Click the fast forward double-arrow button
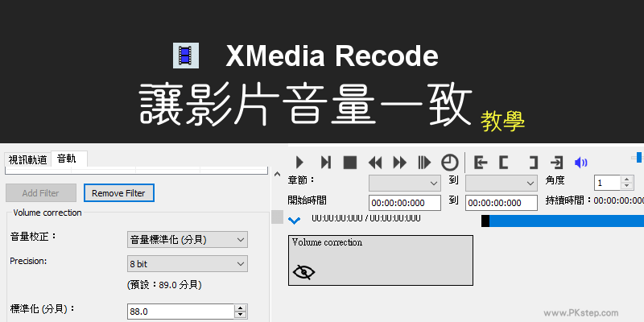The width and height of the screenshot is (644, 322). [399, 163]
